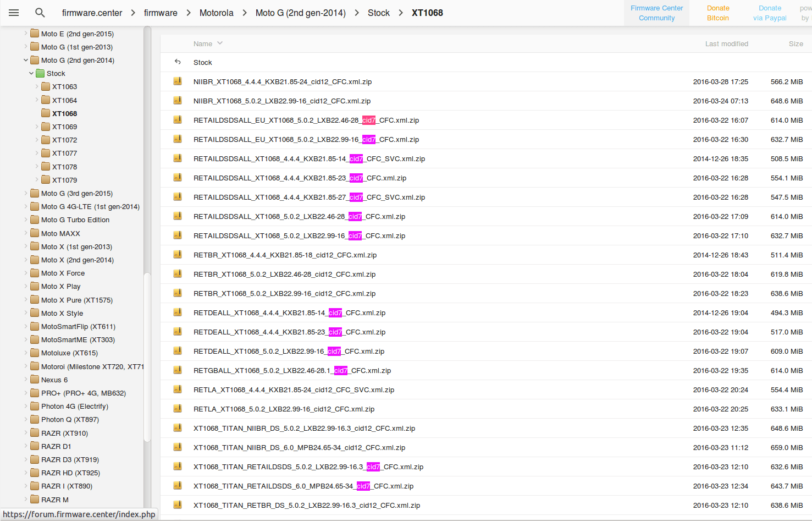Click the search magnifier icon

coord(40,13)
